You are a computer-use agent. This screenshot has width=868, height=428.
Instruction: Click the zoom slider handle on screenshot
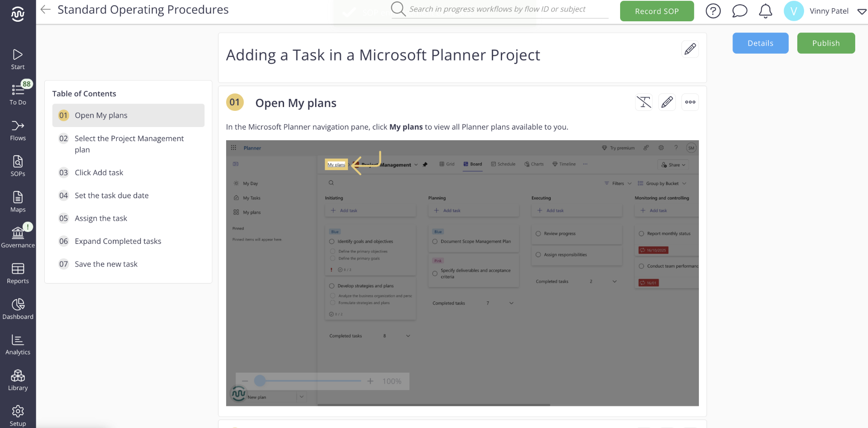260,381
